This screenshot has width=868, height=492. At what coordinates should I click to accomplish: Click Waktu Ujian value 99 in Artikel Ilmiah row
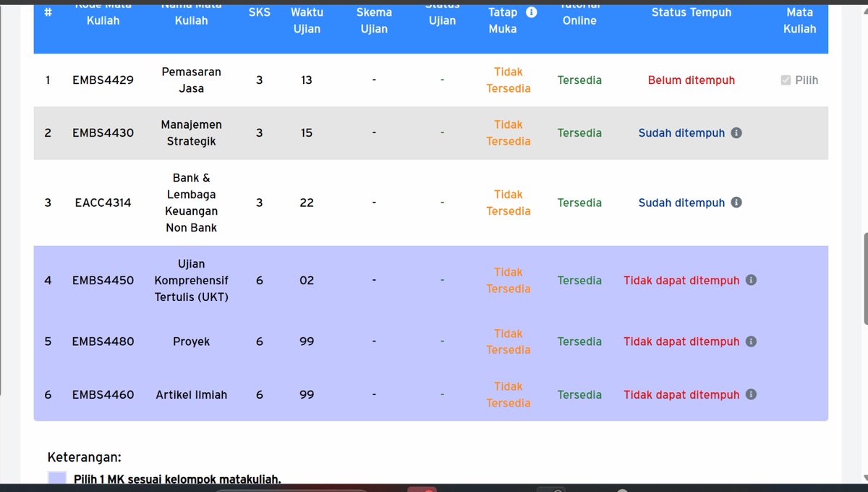(x=307, y=394)
